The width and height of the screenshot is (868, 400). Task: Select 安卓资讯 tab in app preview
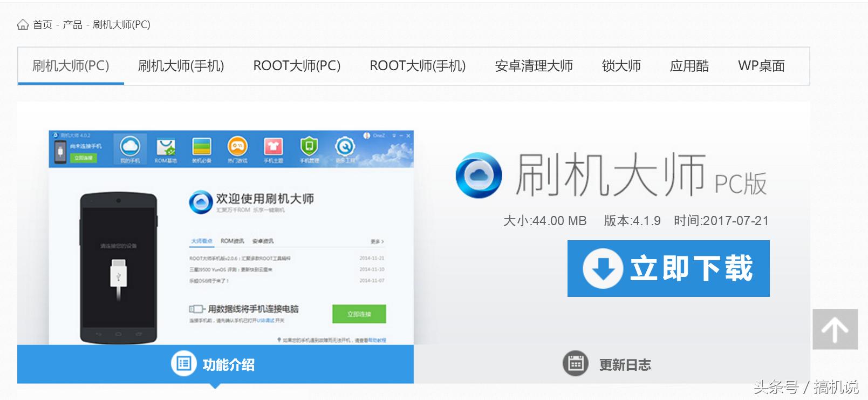263,241
